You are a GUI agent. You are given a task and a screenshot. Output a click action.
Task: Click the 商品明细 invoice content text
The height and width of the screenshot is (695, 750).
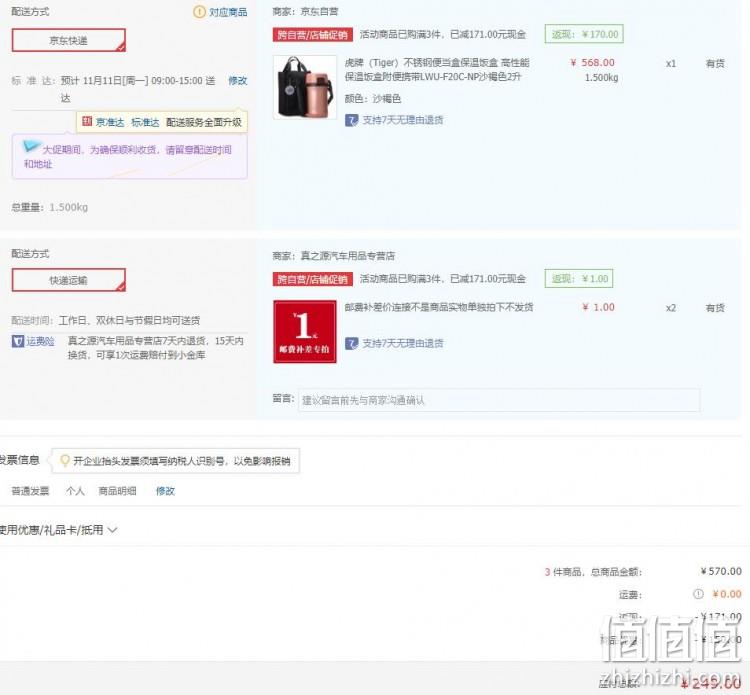(117, 491)
